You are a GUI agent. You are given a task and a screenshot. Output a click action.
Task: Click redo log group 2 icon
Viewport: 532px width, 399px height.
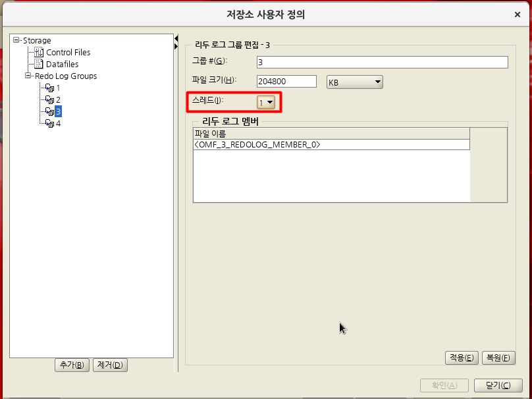click(x=49, y=100)
